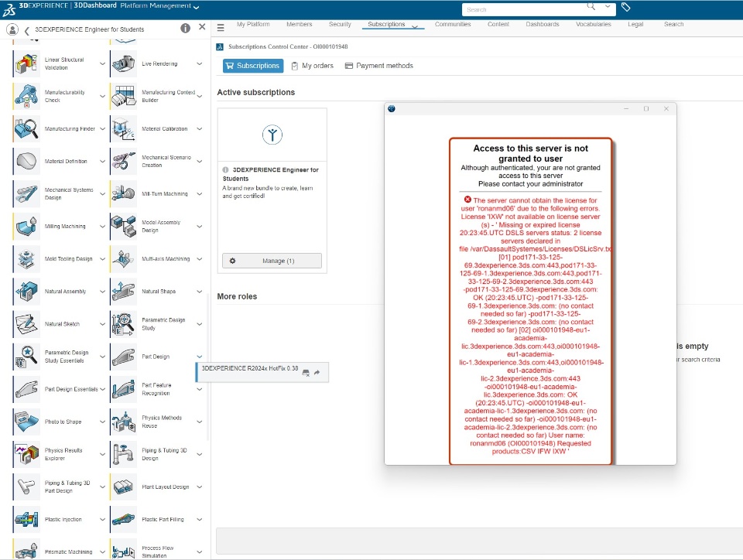Launch the Piping & Tubing 3D Design icon
Image resolution: width=743 pixels, height=560 pixels.
pyautogui.click(x=124, y=455)
